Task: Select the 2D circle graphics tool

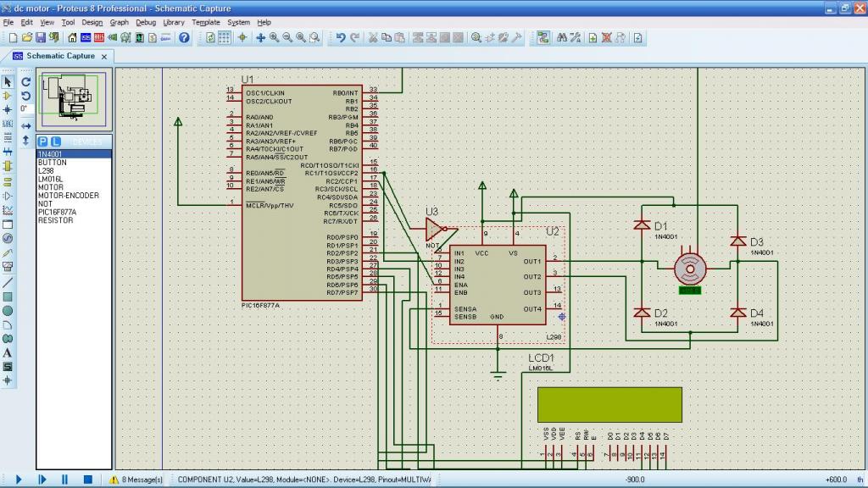Action: 8,311
